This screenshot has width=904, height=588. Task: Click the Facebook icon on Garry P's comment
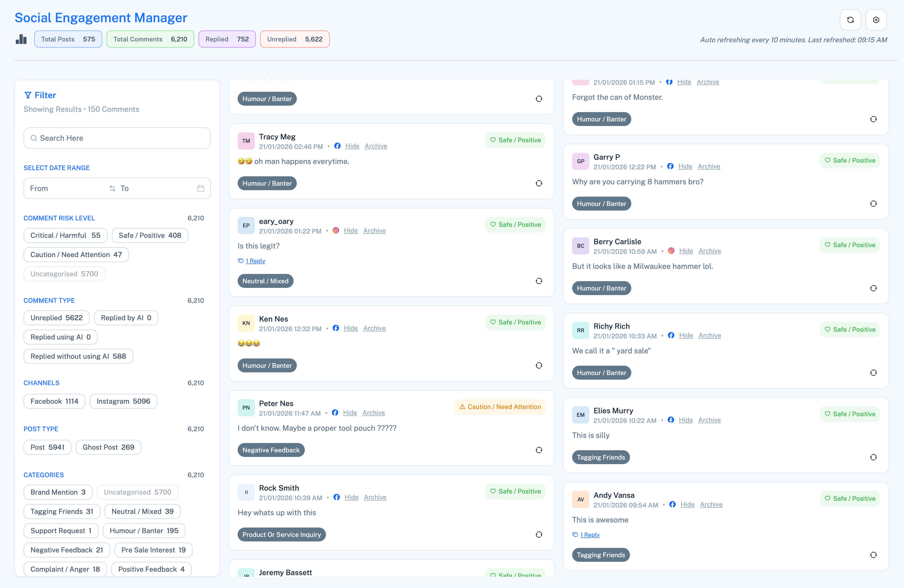click(x=670, y=166)
